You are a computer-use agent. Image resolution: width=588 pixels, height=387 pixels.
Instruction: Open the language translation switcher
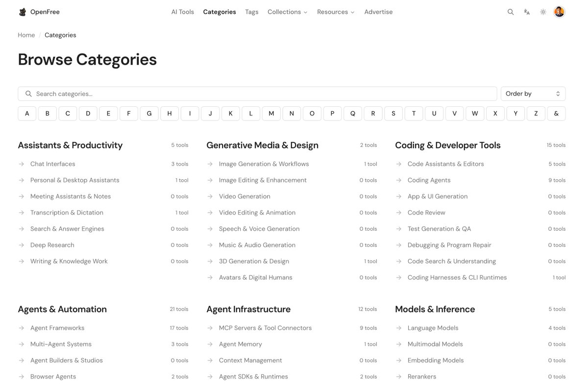(x=527, y=12)
